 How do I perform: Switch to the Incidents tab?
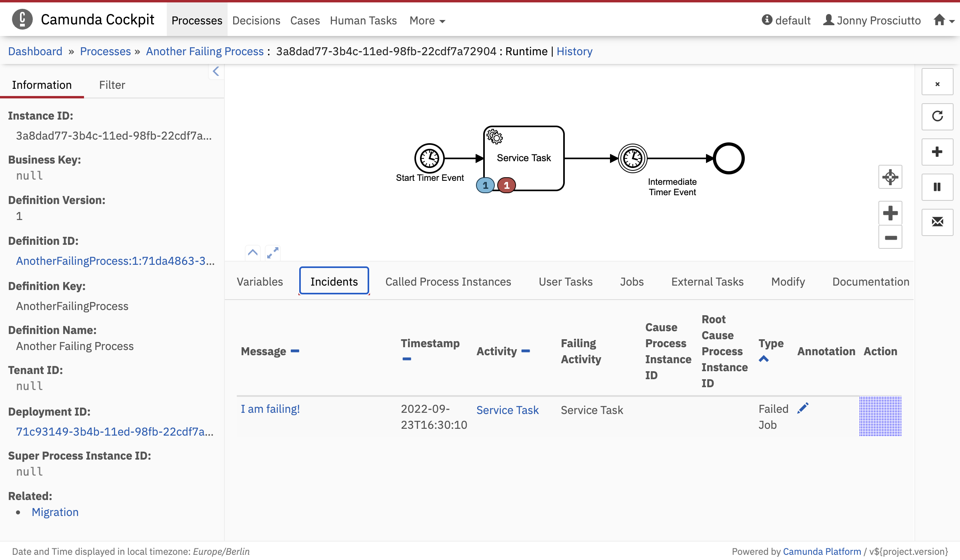pos(334,281)
